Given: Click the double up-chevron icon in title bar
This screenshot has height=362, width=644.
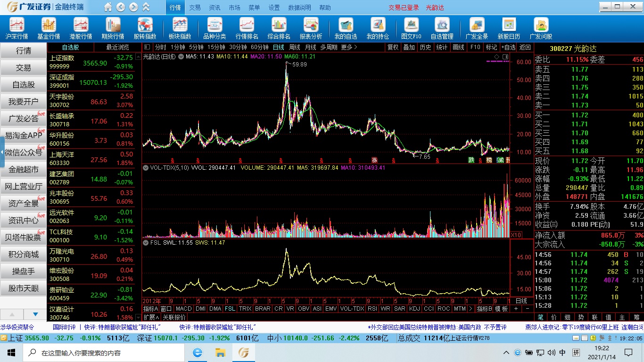Looking at the screenshot, I should [x=146, y=7].
